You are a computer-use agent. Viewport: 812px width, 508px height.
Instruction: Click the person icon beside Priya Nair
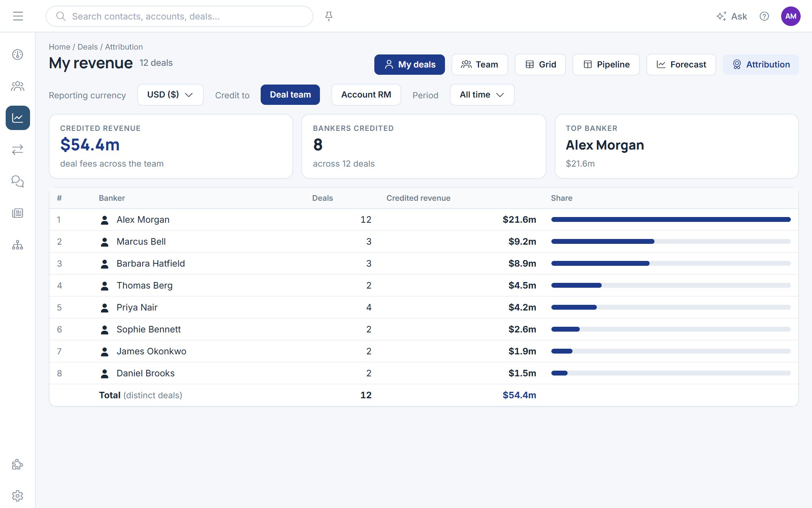(104, 308)
